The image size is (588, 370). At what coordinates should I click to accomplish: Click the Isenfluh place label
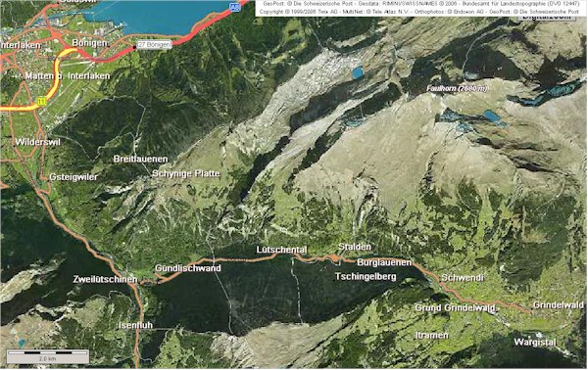(x=136, y=325)
